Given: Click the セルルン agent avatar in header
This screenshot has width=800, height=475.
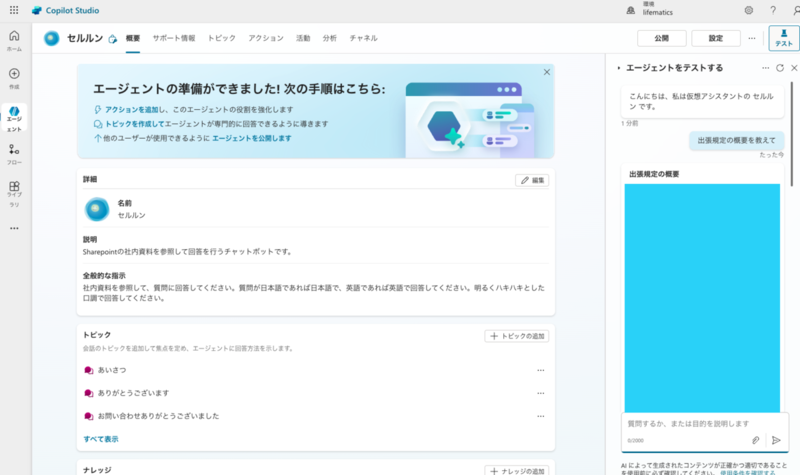Looking at the screenshot, I should coord(52,38).
